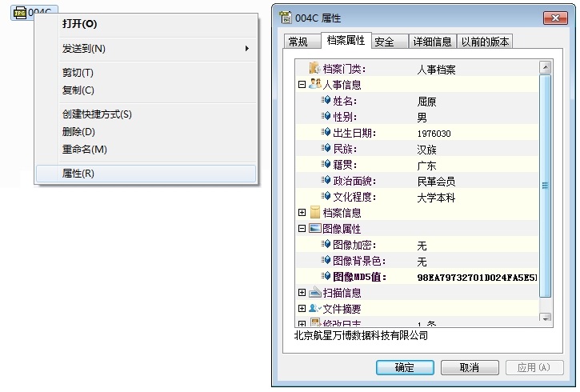Expand the 文件摘要 tree node
This screenshot has width=580, height=392.
tap(302, 309)
